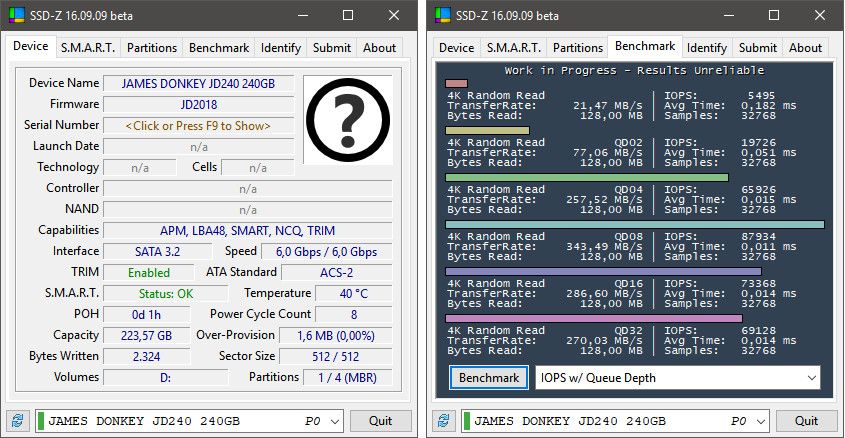Click the green QD04 benchmark result bar
Viewport: 845px width, 438px height.
(x=587, y=177)
